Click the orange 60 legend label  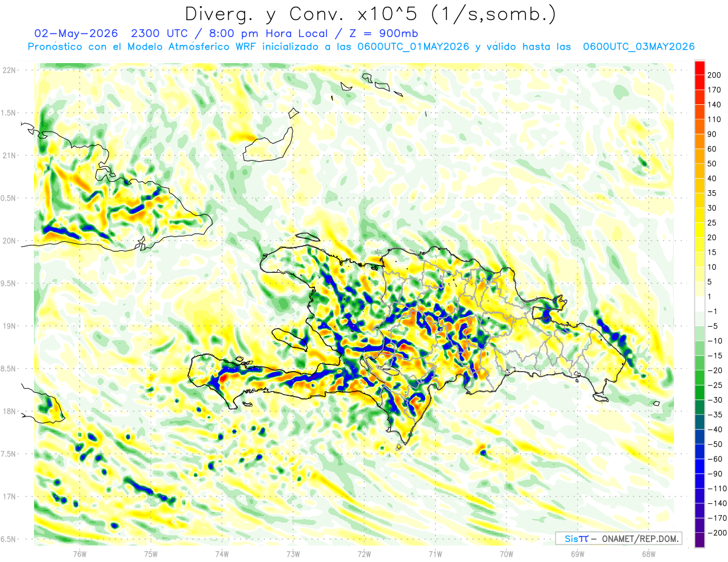pyautogui.click(x=712, y=149)
